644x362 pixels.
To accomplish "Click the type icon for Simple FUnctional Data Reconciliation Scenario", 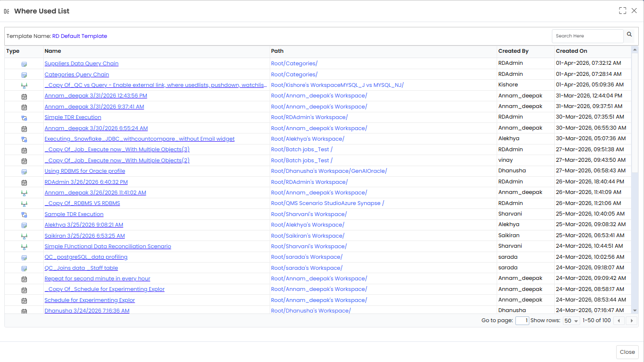I will point(24,247).
